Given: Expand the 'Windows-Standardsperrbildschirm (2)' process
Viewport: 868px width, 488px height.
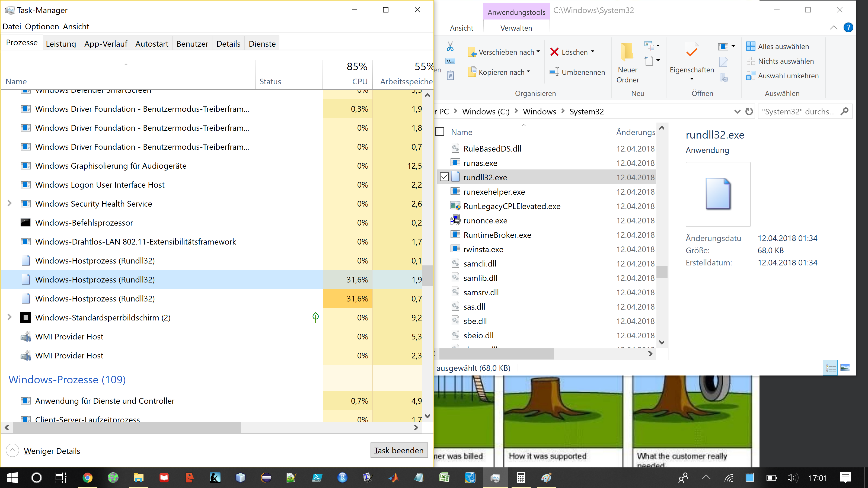Looking at the screenshot, I should pyautogui.click(x=9, y=317).
